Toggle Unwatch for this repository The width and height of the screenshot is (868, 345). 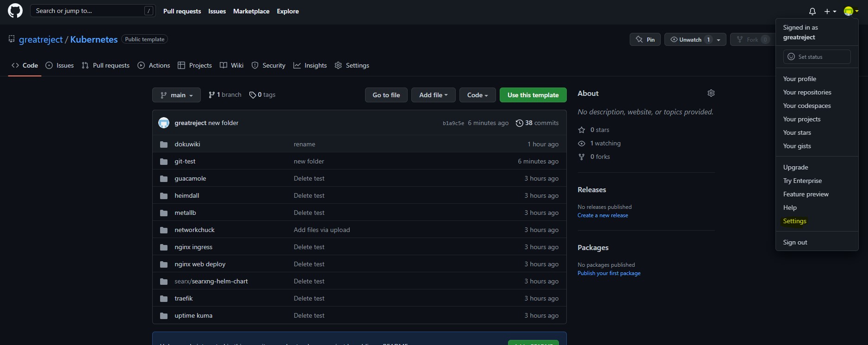(x=690, y=39)
